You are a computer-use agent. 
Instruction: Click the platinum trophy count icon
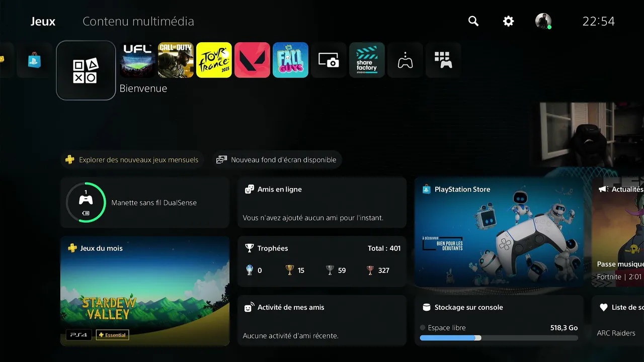tap(250, 270)
